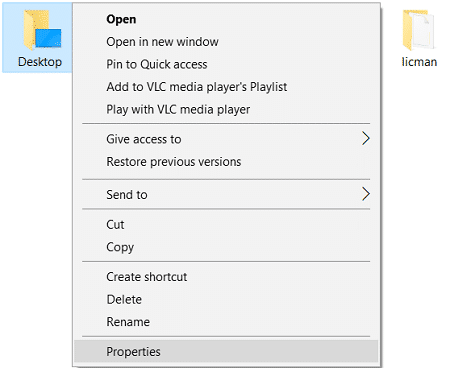Click the licman folder name label
Image resolution: width=450 pixels, height=368 pixels.
(x=419, y=62)
